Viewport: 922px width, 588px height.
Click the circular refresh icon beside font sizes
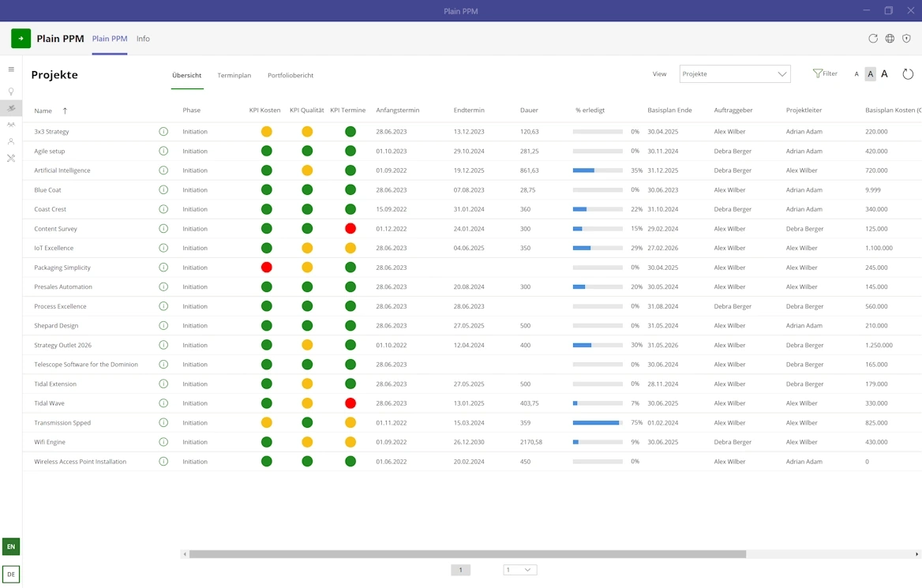[908, 74]
